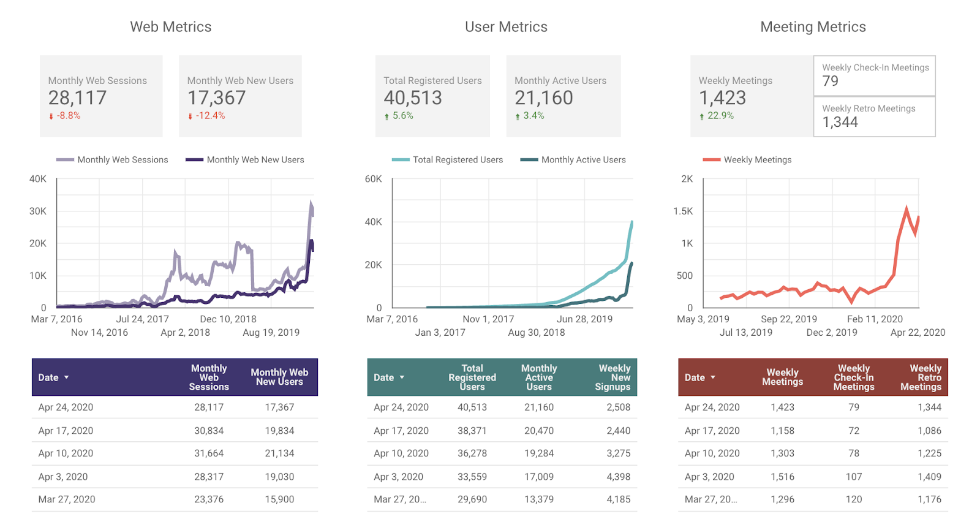Click Apr 10, 2020 in Meeting Metrics table
This screenshot has width=980, height=519.
[x=712, y=453]
